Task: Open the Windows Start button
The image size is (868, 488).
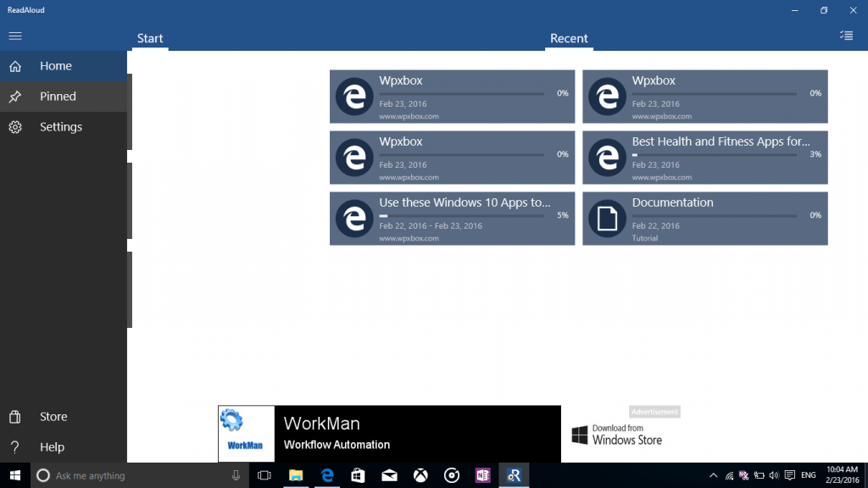Action: point(15,475)
